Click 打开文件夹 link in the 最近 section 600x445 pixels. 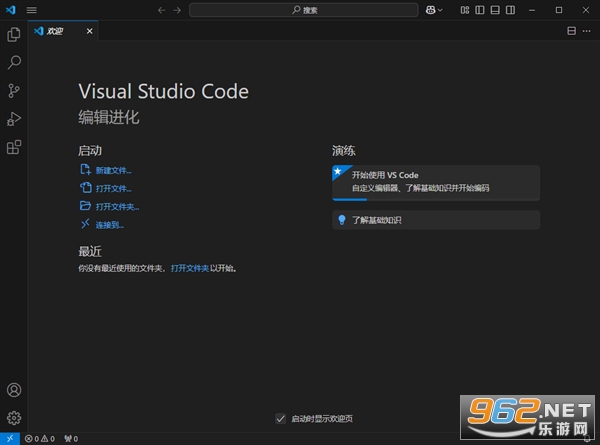point(190,268)
